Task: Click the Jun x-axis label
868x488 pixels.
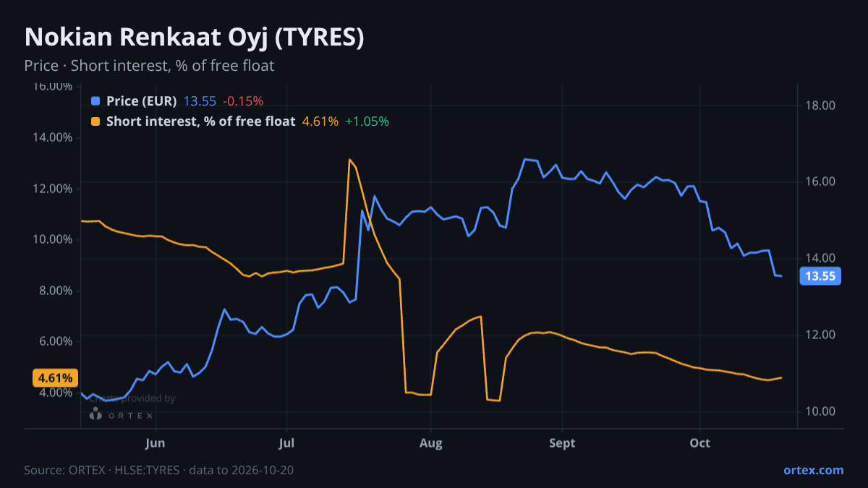Action: pos(156,443)
